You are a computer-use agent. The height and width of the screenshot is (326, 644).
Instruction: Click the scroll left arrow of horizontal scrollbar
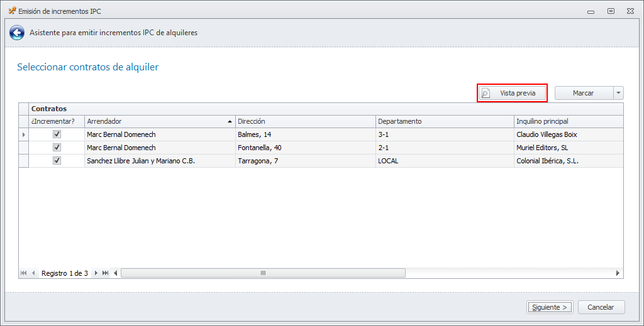pyautogui.click(x=116, y=273)
